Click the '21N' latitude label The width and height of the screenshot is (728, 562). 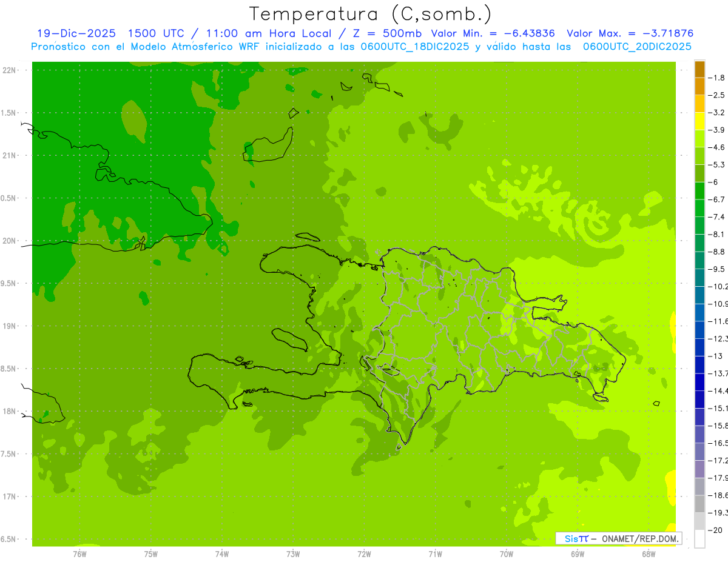tap(9, 155)
